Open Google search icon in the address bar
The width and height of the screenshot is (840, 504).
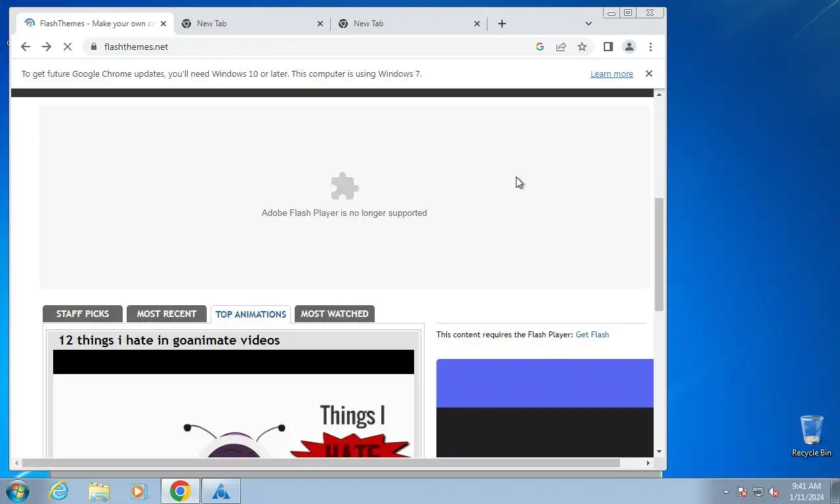(540, 47)
